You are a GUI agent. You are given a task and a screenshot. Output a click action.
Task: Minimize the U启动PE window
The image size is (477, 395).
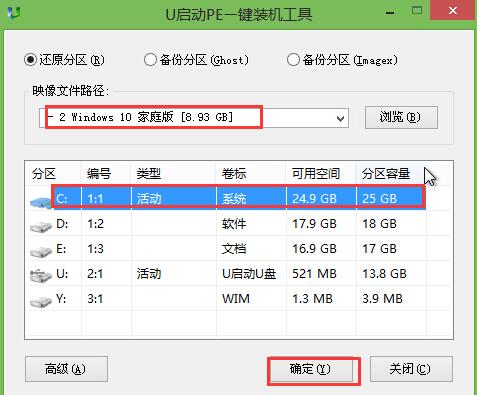[x=390, y=12]
